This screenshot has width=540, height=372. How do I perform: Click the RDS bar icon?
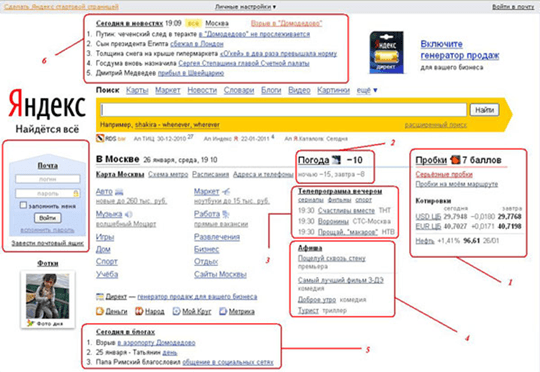tap(100, 138)
